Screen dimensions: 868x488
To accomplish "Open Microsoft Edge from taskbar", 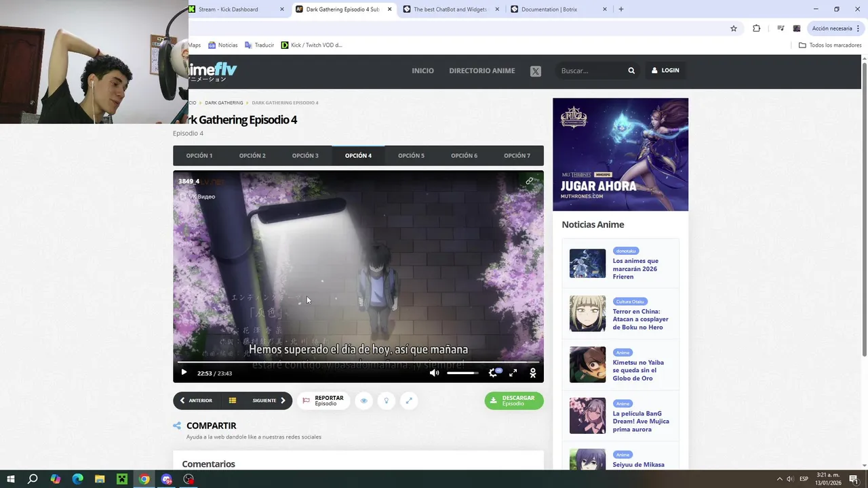I will point(77,479).
